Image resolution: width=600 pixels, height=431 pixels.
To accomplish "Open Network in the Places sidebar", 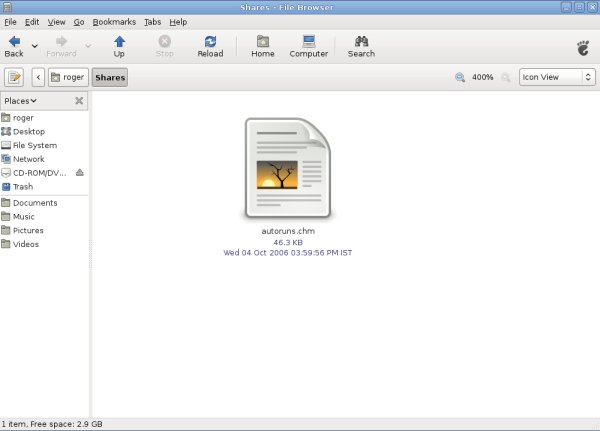I will click(x=44, y=159).
